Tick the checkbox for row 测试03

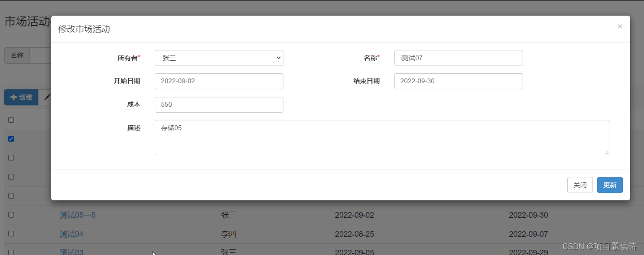(11, 252)
